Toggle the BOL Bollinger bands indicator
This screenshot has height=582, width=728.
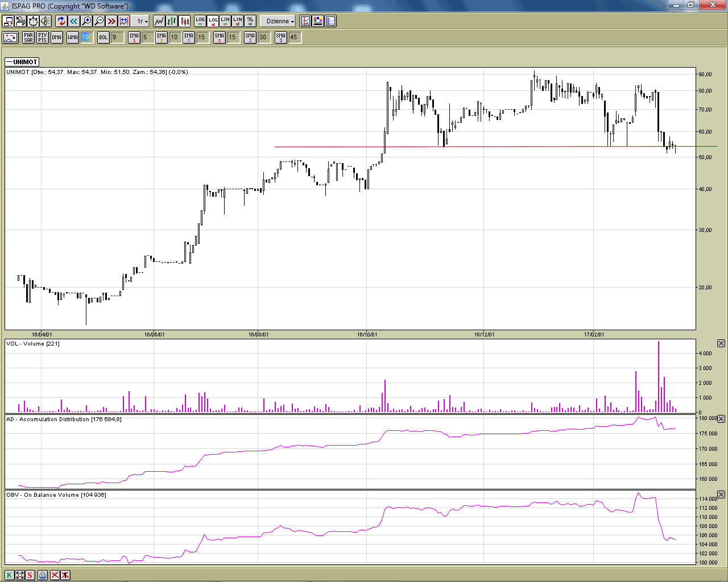pyautogui.click(x=103, y=38)
